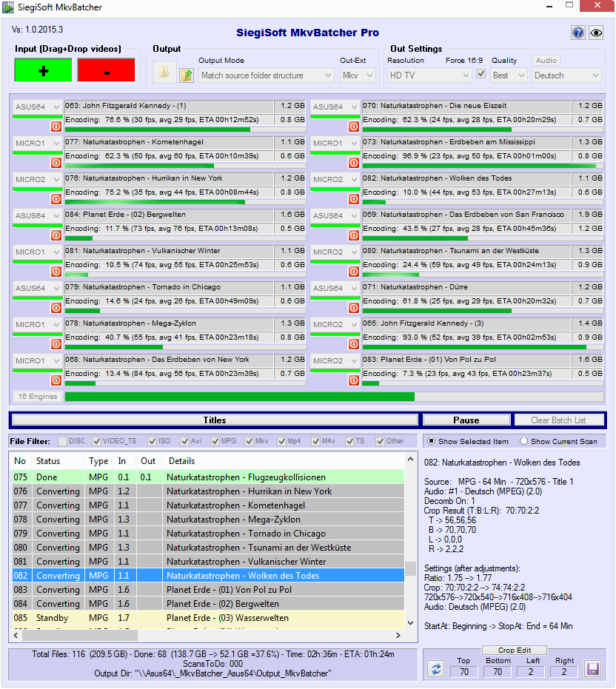Click the overall batch progress bar

pos(334,397)
